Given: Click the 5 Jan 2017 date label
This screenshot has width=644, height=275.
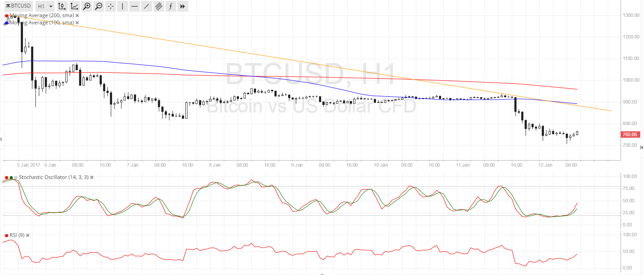Looking at the screenshot, I should [29, 165].
